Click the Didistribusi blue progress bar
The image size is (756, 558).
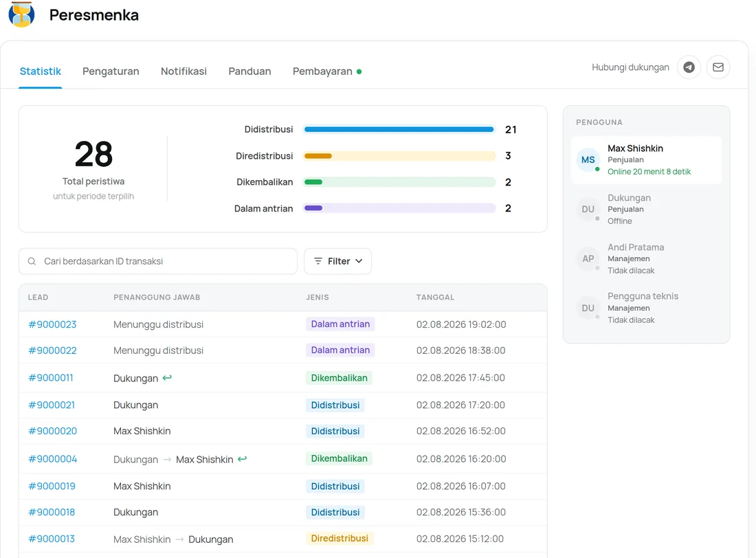coord(399,129)
